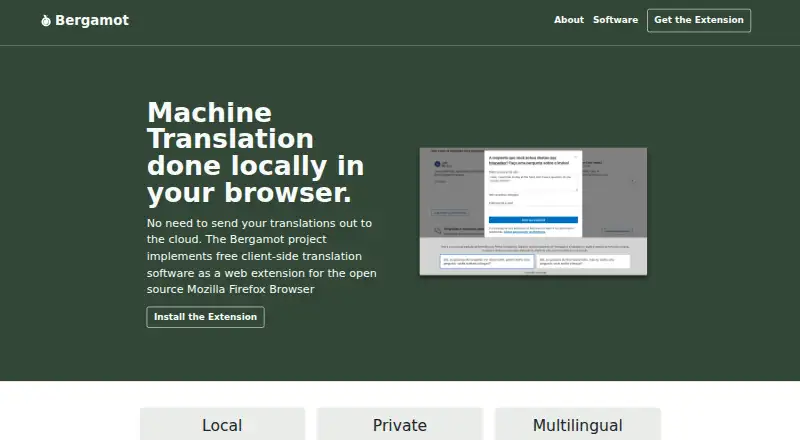Click Install the Extension button
The width and height of the screenshot is (800, 440).
(x=206, y=317)
